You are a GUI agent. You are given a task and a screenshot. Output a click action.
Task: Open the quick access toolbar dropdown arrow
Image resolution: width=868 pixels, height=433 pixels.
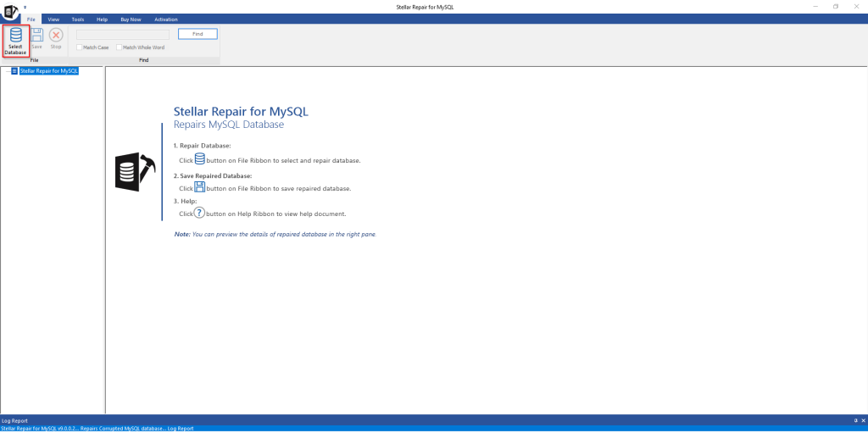coord(25,7)
